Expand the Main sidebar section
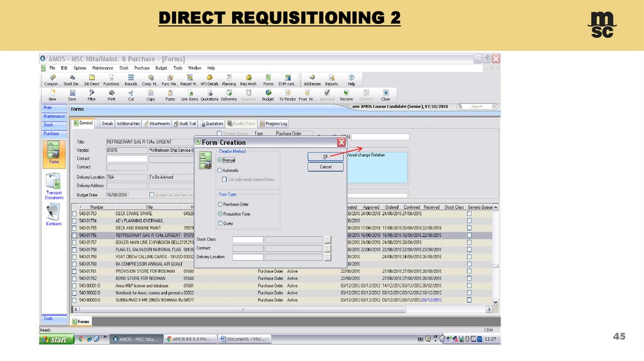 tap(54, 108)
